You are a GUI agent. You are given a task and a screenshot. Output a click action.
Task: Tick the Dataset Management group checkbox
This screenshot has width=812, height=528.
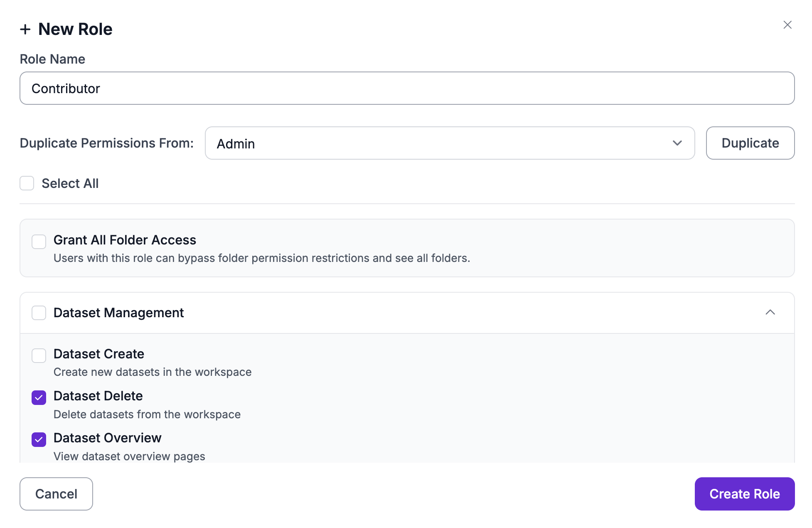(39, 313)
